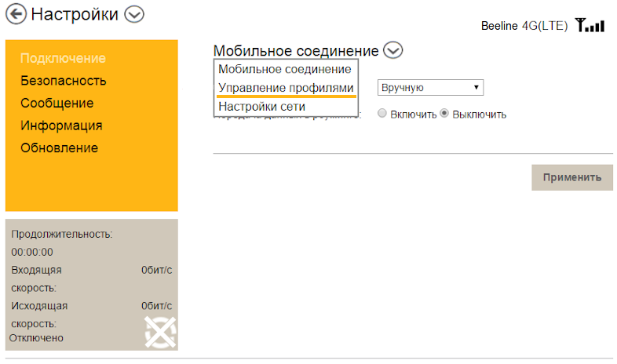Viewport: 617px width, 364px height.
Task: Click the back arrow beside Настройки
Action: pyautogui.click(x=16, y=14)
